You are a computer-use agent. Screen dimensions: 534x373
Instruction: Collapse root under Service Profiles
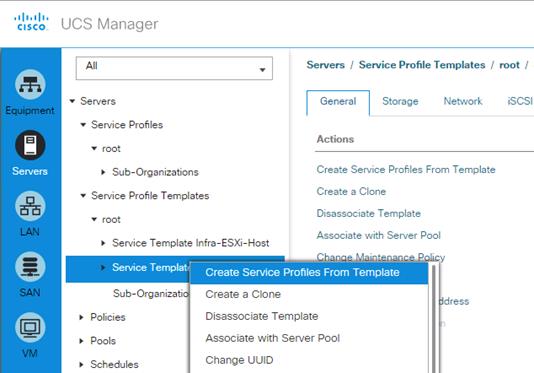click(94, 149)
